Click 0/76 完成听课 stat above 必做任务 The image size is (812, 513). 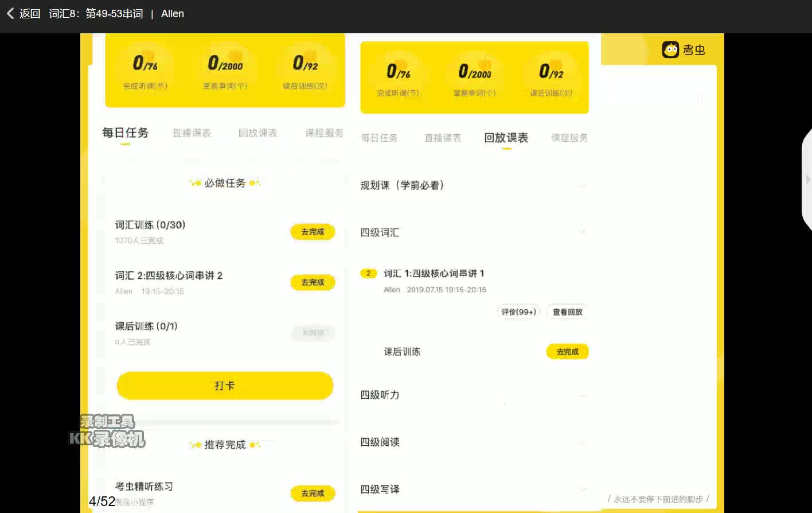click(145, 71)
